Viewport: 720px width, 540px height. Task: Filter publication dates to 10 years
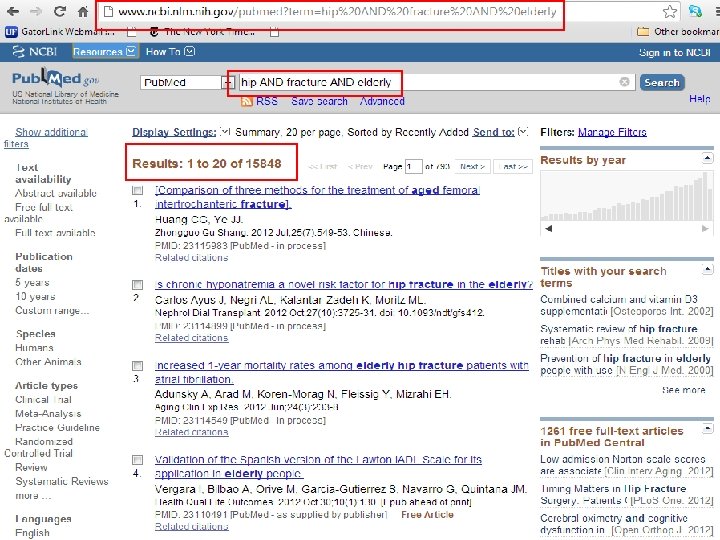click(x=35, y=296)
